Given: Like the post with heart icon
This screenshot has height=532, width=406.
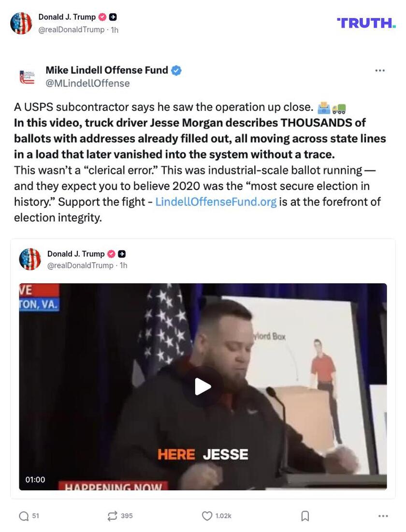Looking at the screenshot, I should coord(206,516).
